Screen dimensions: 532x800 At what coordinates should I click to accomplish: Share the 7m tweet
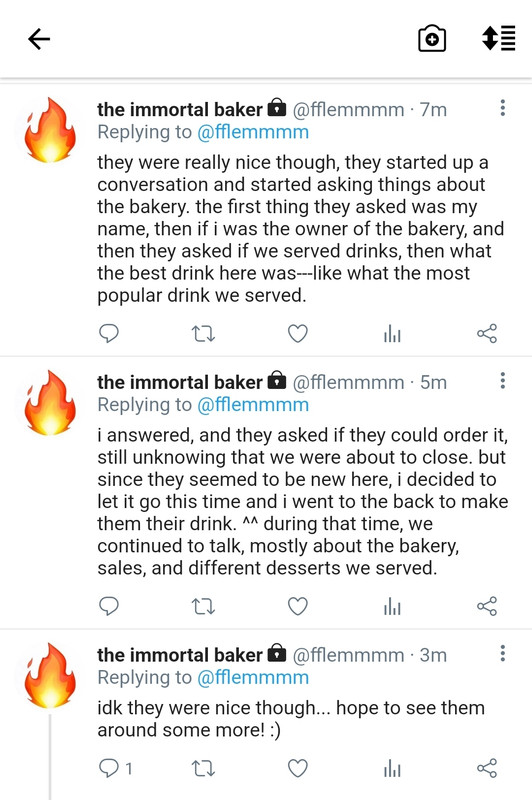pyautogui.click(x=487, y=334)
